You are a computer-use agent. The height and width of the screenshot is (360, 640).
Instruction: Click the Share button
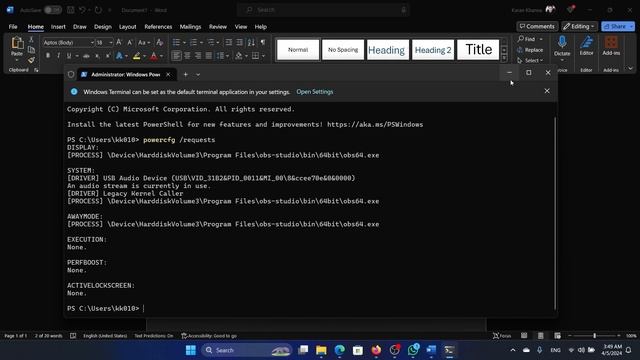pyautogui.click(x=618, y=26)
